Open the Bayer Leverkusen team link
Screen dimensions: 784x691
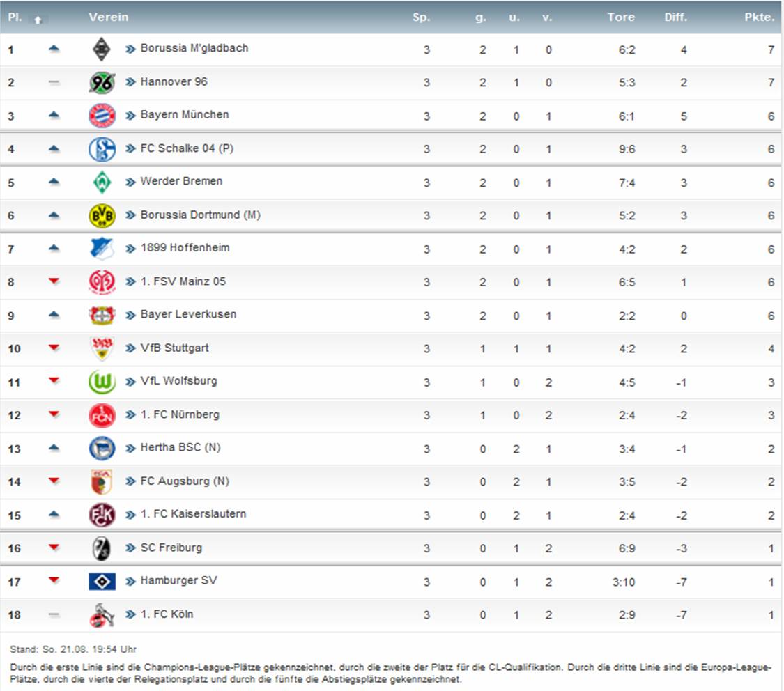click(188, 314)
